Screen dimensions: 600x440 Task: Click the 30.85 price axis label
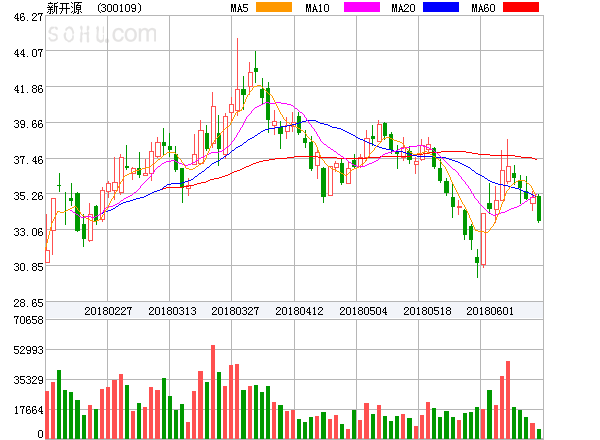click(x=28, y=267)
